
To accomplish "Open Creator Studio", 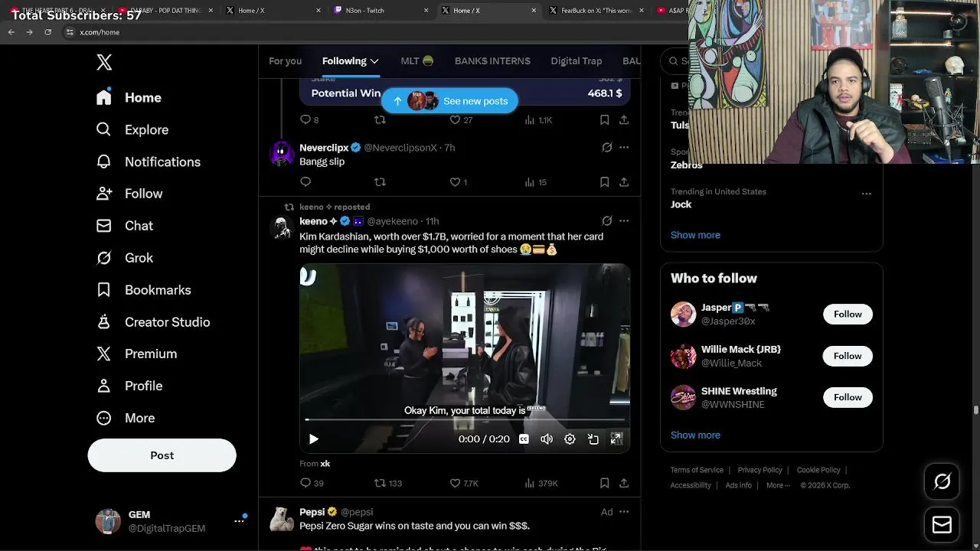I will (152, 323).
